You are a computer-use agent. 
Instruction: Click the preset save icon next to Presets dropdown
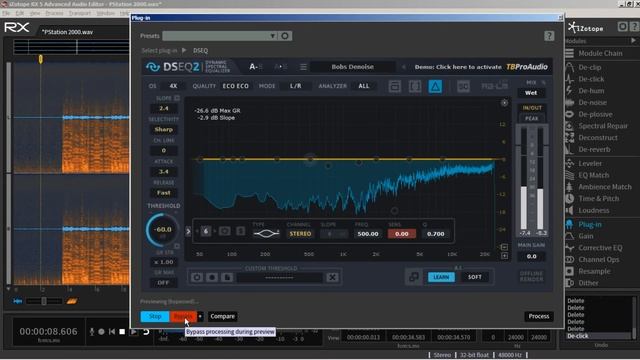tap(285, 36)
